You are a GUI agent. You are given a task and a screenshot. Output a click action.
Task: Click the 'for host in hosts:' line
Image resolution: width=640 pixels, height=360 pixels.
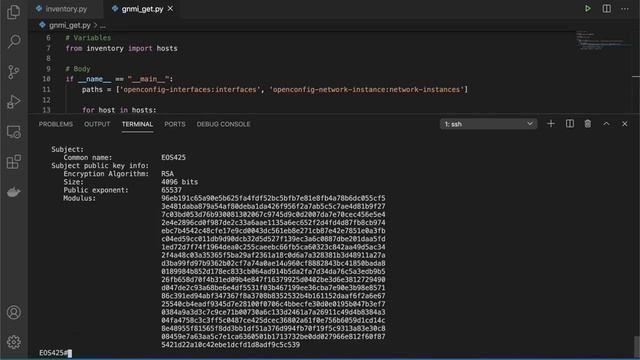click(119, 110)
